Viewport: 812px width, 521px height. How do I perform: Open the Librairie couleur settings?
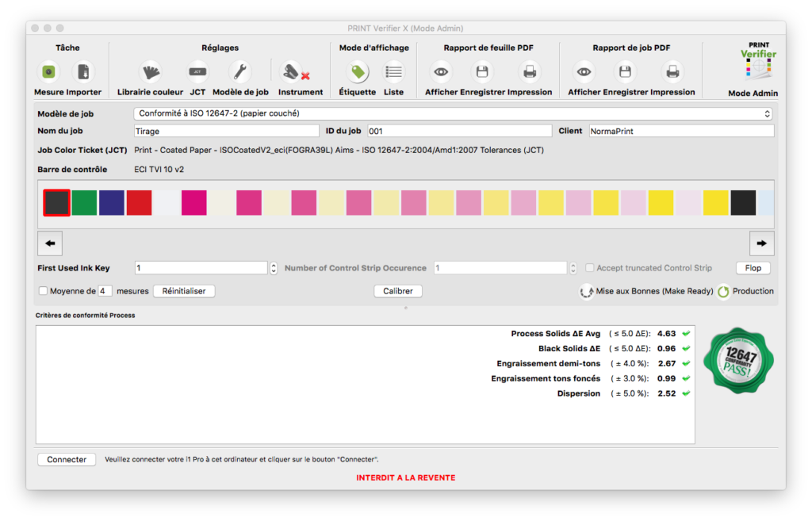pos(150,73)
